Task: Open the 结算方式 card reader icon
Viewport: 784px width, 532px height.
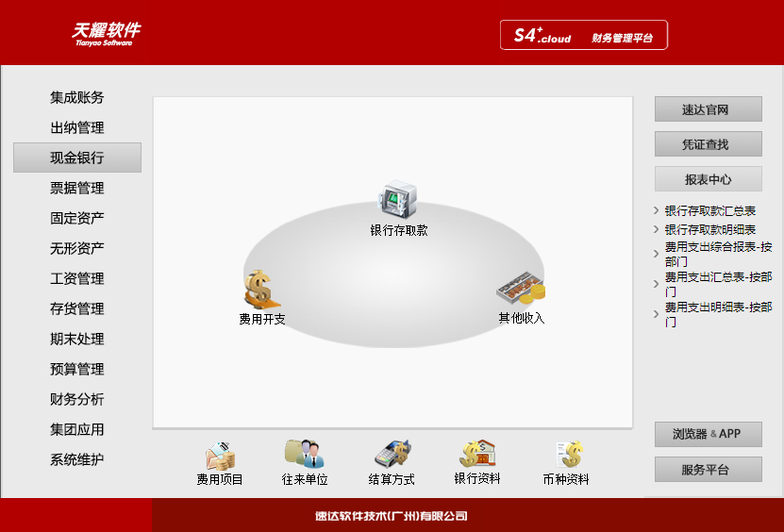Action: point(392,455)
